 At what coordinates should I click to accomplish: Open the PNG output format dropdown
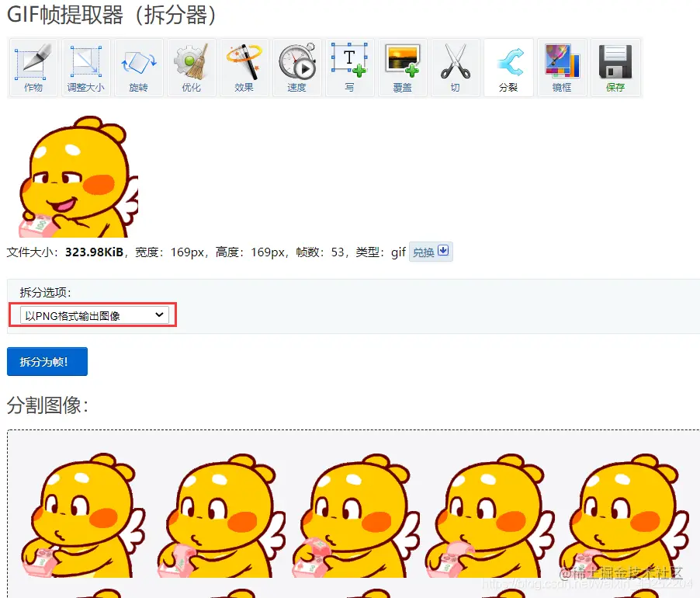click(95, 315)
